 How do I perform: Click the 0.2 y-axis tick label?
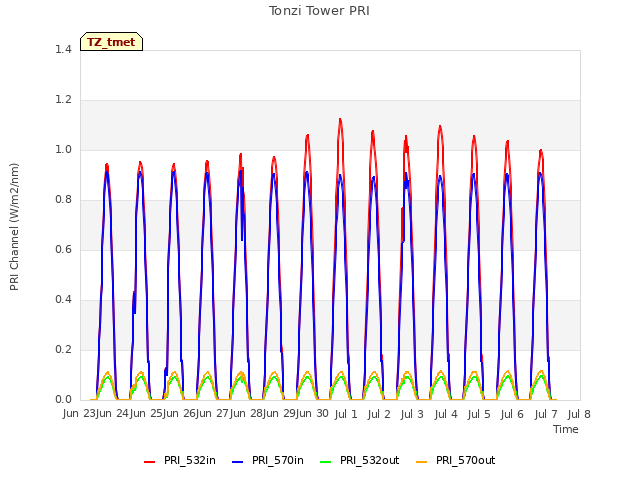point(63,349)
